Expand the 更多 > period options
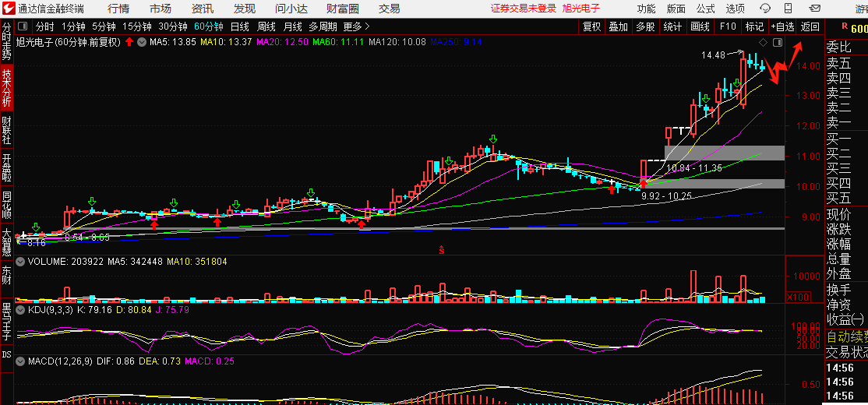Viewport: 868px width, 405px height. pos(357,26)
